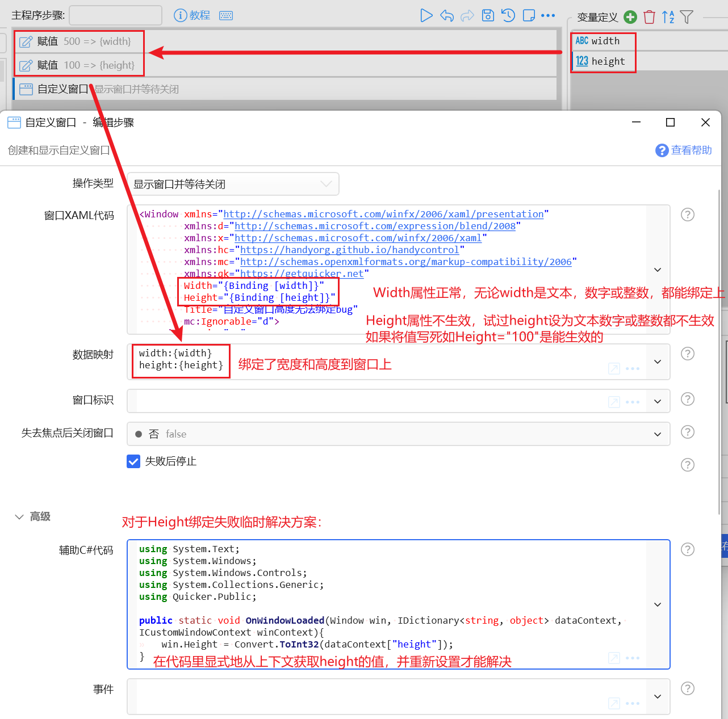728x719 pixels.
Task: Save the action with the floppy disk icon
Action: tap(488, 15)
